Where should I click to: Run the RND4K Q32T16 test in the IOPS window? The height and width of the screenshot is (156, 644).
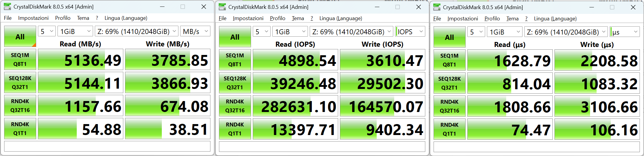(x=235, y=106)
